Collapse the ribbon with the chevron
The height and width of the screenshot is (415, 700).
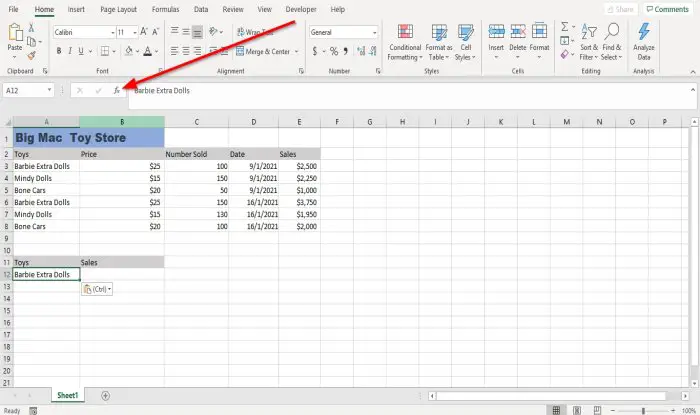[693, 72]
